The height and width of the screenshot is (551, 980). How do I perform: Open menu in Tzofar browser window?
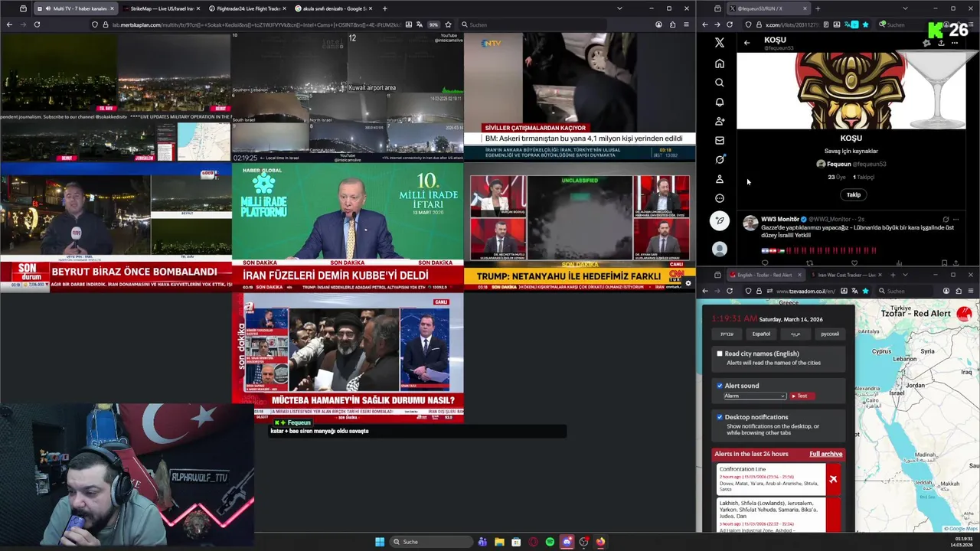tap(971, 291)
